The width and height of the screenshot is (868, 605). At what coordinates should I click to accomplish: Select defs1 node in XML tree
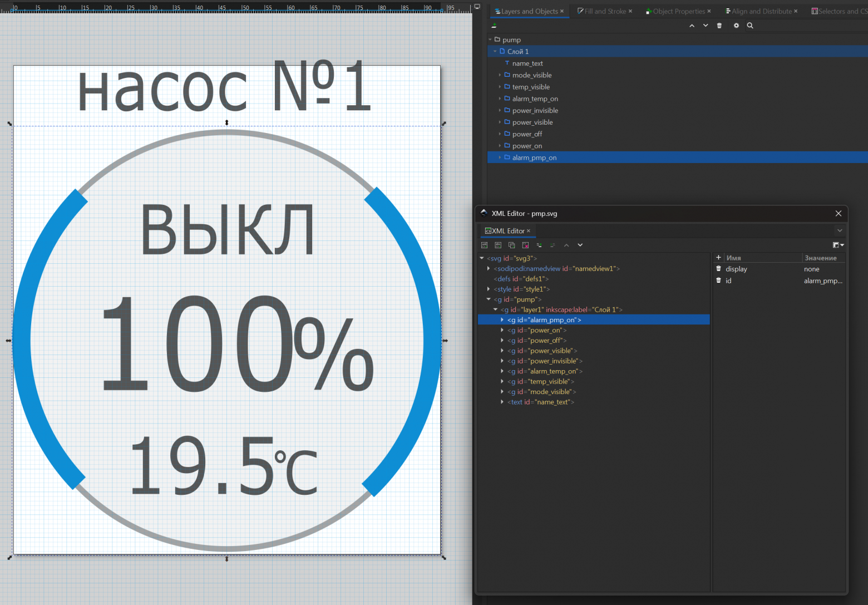click(521, 279)
